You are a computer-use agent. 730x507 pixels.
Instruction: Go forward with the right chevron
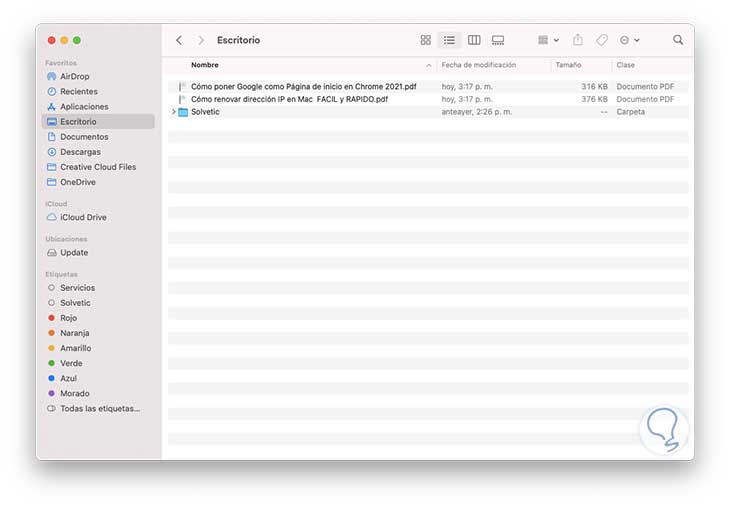201,40
